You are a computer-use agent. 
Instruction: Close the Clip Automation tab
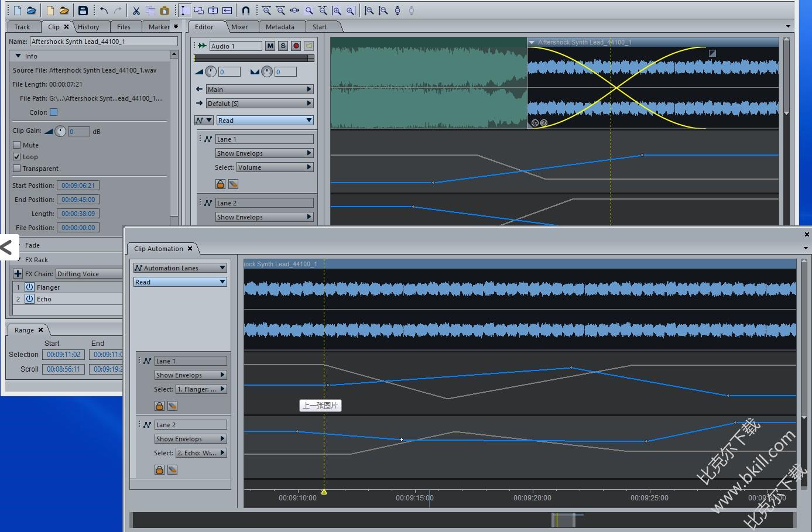click(x=190, y=248)
